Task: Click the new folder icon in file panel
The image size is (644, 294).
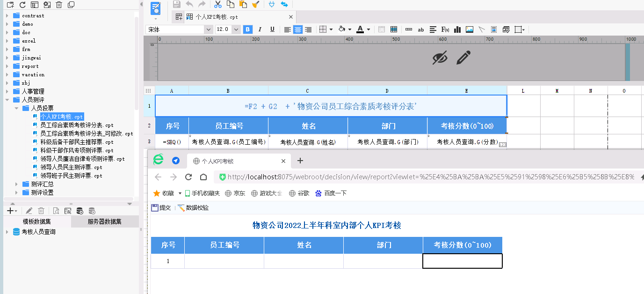Action: click(10, 5)
